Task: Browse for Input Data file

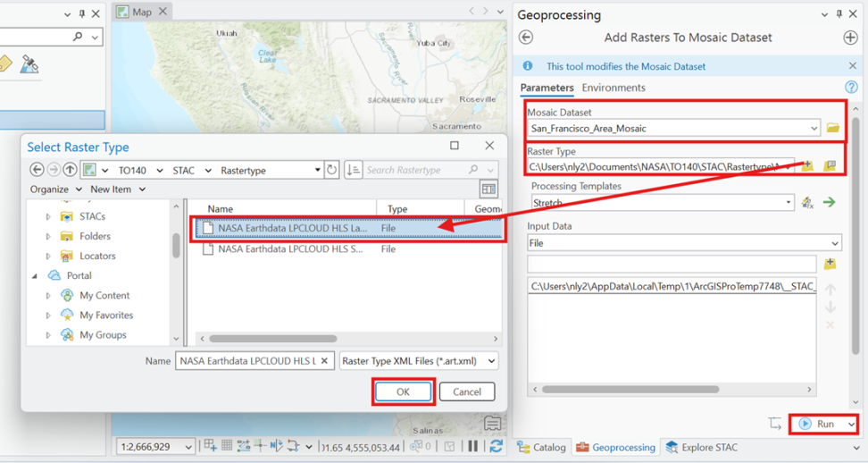Action: pos(830,264)
